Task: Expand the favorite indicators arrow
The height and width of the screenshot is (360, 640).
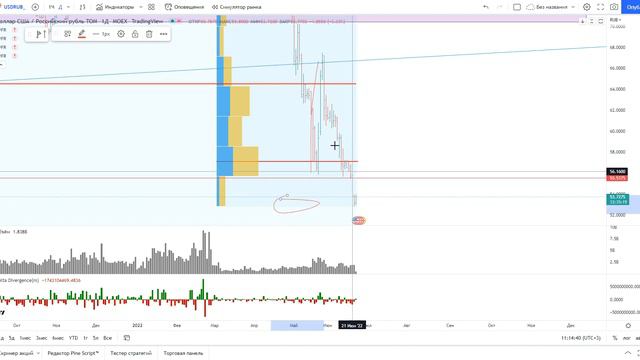Action: point(141,7)
